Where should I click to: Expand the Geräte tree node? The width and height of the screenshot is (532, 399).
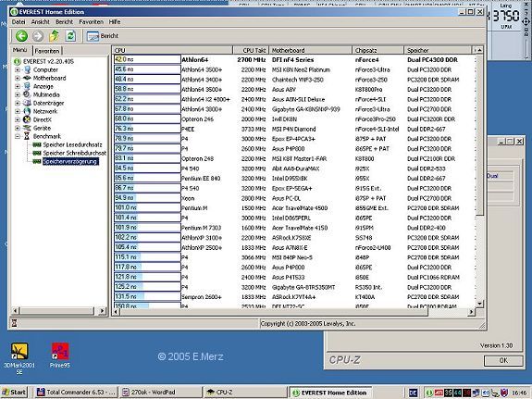tap(18, 128)
